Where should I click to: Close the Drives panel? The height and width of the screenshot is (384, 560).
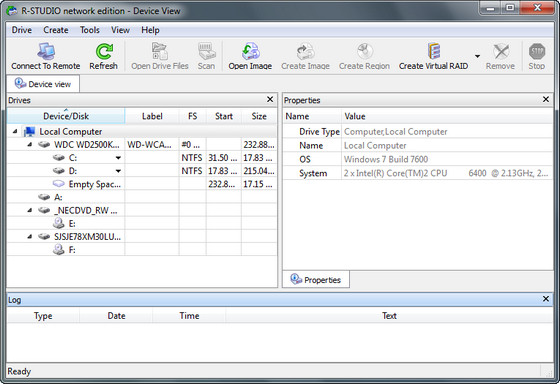coord(270,99)
